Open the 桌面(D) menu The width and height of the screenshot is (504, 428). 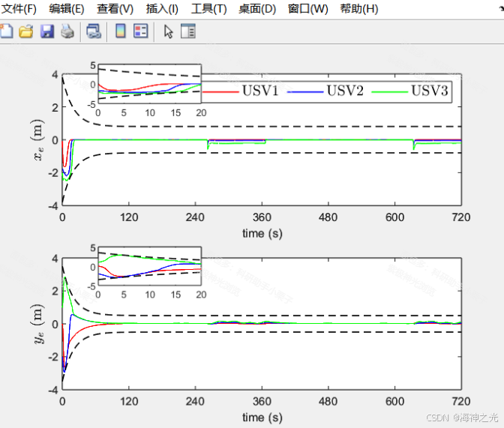(x=257, y=9)
